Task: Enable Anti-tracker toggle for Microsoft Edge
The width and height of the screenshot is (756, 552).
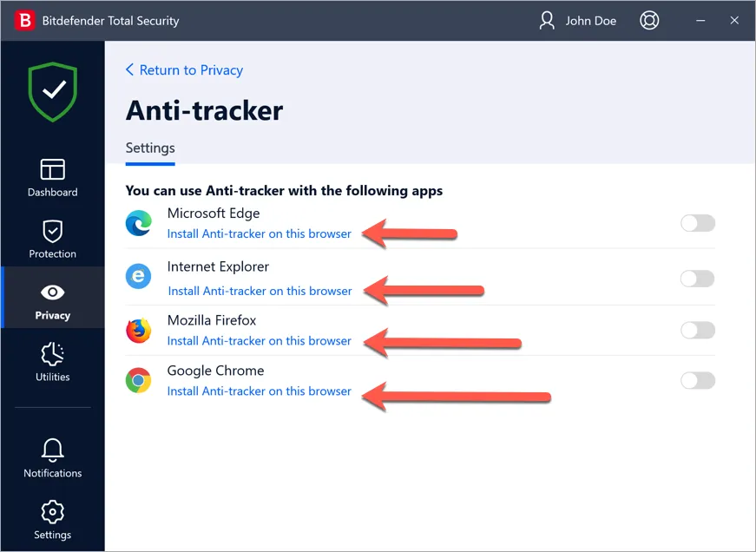Action: (x=698, y=223)
